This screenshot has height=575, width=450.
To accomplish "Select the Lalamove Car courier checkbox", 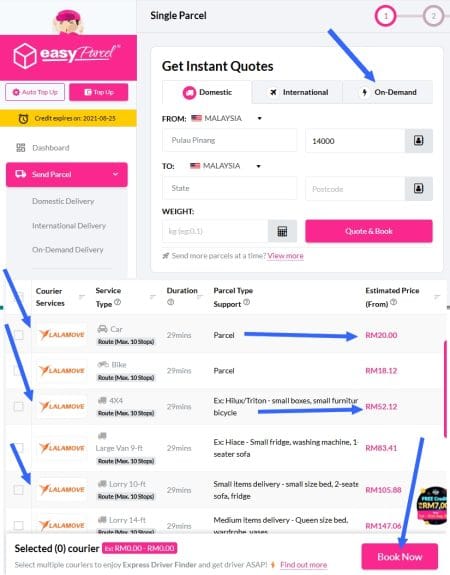I will 19,335.
